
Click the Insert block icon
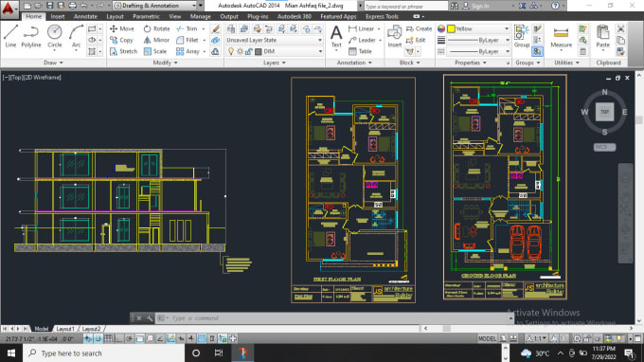(394, 36)
